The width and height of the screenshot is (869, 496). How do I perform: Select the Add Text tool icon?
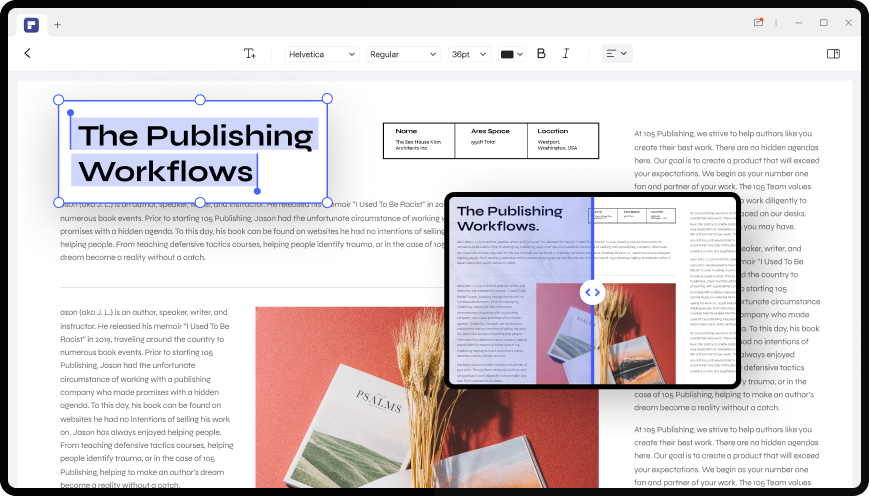250,54
